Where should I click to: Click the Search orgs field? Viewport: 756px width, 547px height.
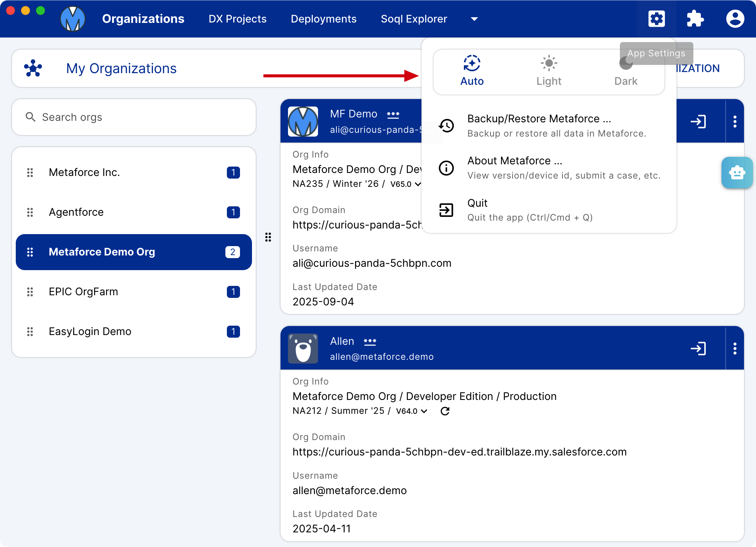point(134,117)
